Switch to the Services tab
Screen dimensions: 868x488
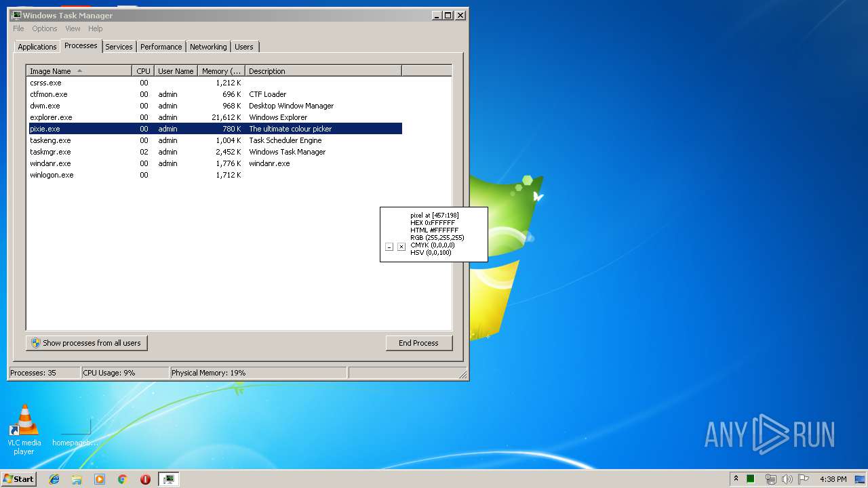(x=119, y=47)
